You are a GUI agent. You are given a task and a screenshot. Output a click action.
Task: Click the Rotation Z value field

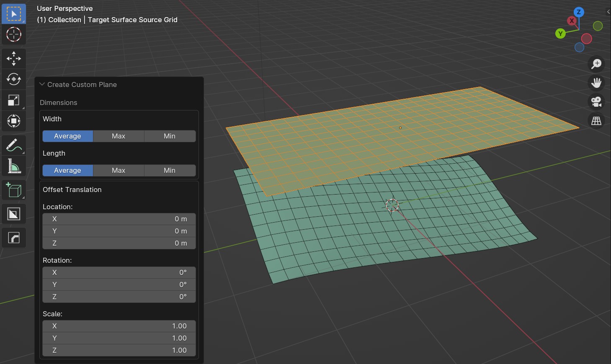119,297
